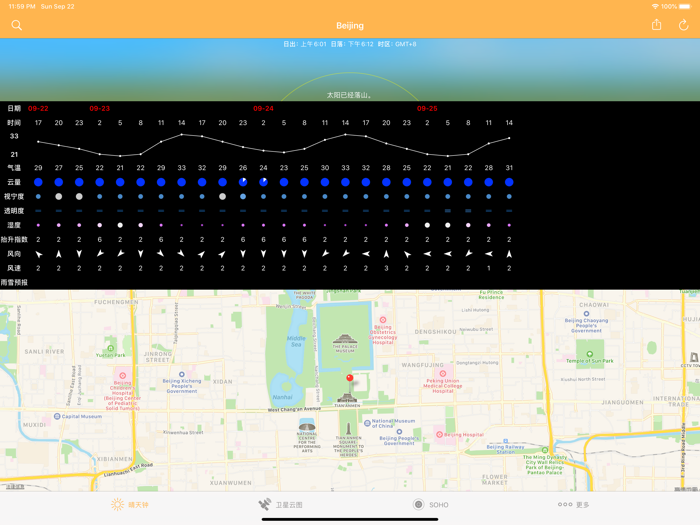Tap the 太阳已经落山 sun status text

point(349,95)
